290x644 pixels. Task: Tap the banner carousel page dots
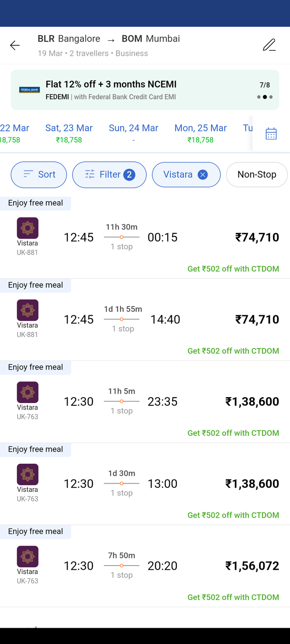pos(265,97)
